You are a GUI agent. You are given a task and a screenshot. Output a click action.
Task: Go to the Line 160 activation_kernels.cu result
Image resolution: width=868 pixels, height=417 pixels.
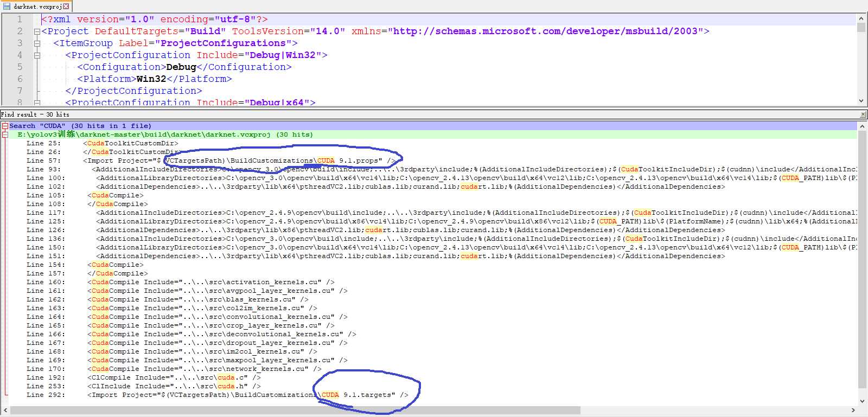[x=180, y=282]
